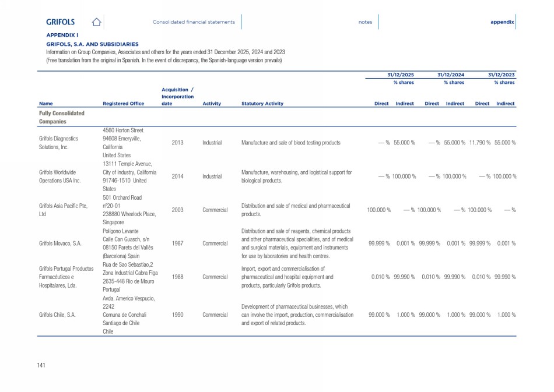Click page number 141

click(41, 365)
